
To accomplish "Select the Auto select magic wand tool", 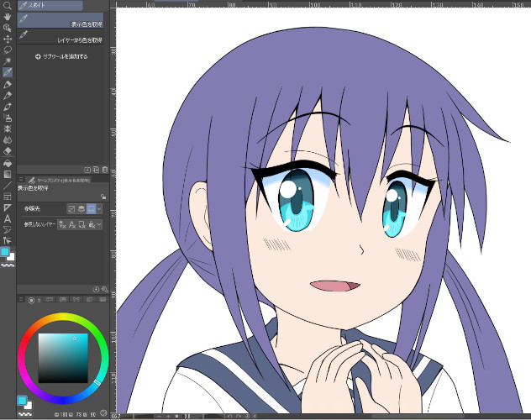I will tap(7, 61).
